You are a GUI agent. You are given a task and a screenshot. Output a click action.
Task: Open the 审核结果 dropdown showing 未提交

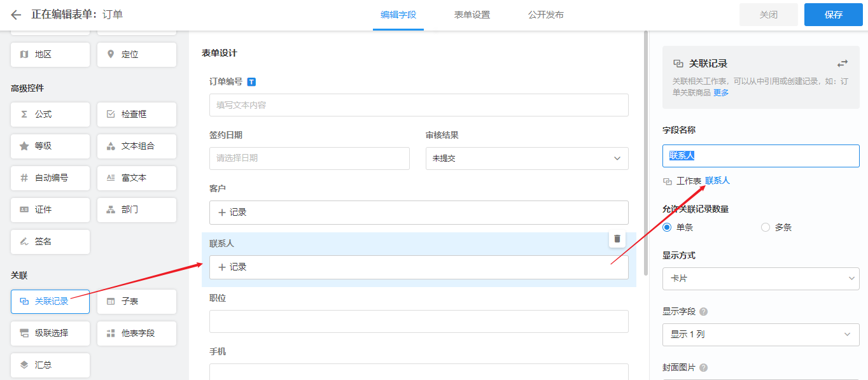pyautogui.click(x=527, y=158)
